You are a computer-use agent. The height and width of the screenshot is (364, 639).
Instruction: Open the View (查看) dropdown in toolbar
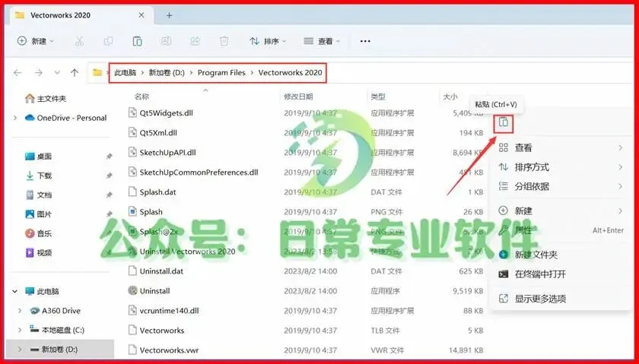pos(322,41)
